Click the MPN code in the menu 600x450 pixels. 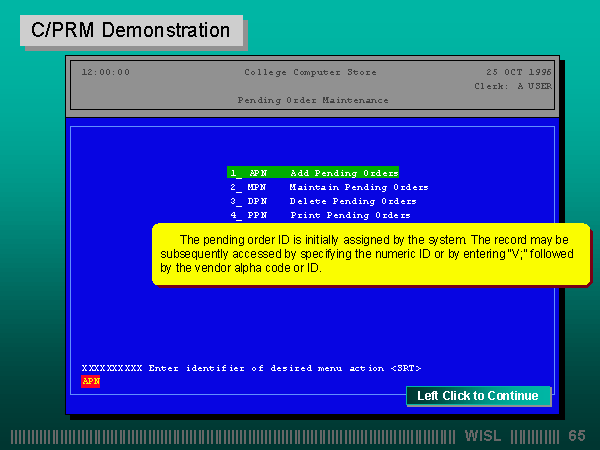click(x=257, y=187)
